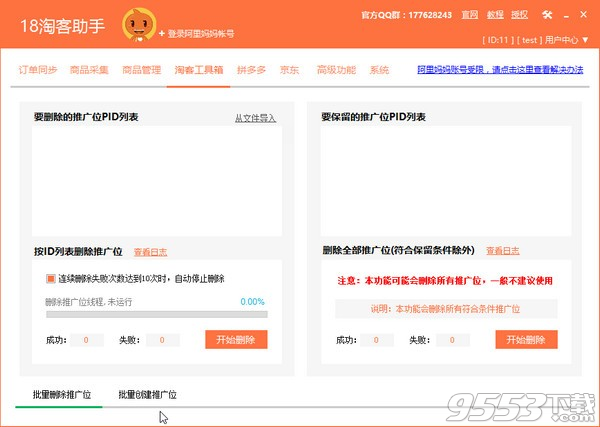Click inside 要保留的推广位PID列表 text box
Image resolution: width=600 pixels, height=427 pixels.
pyautogui.click(x=446, y=181)
